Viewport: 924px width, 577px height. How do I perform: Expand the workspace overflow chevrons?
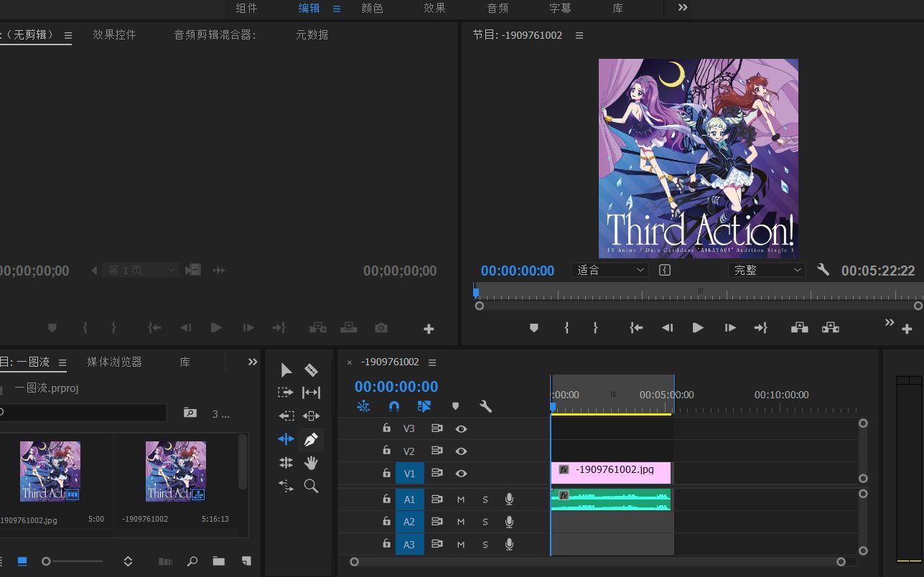point(683,7)
